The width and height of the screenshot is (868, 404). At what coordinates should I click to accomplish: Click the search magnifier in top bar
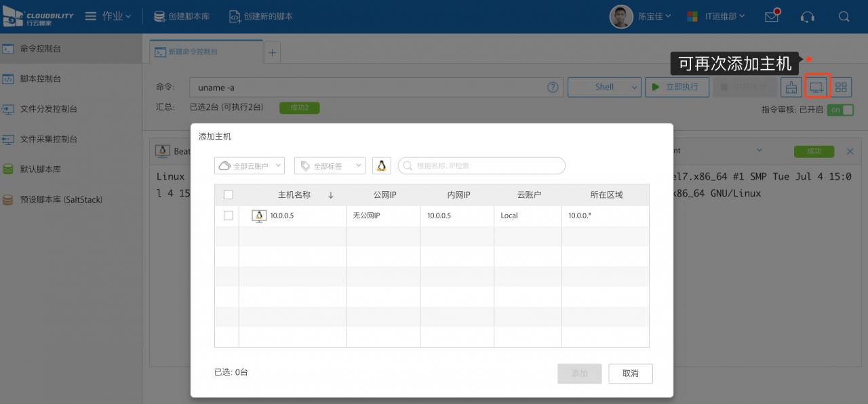click(844, 16)
